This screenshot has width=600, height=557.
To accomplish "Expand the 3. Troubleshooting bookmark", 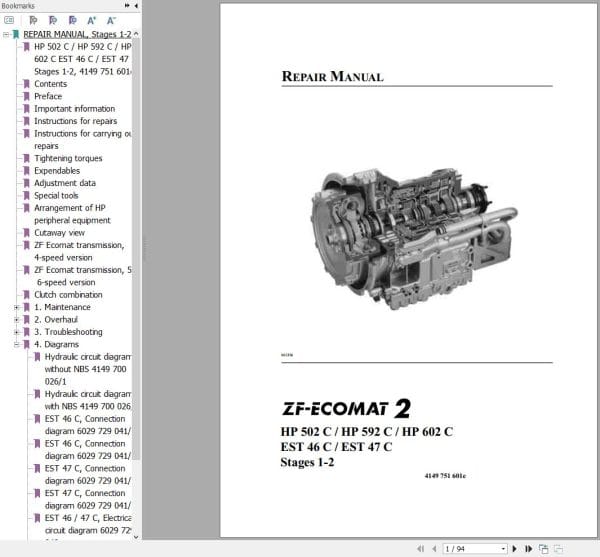I will (16, 332).
